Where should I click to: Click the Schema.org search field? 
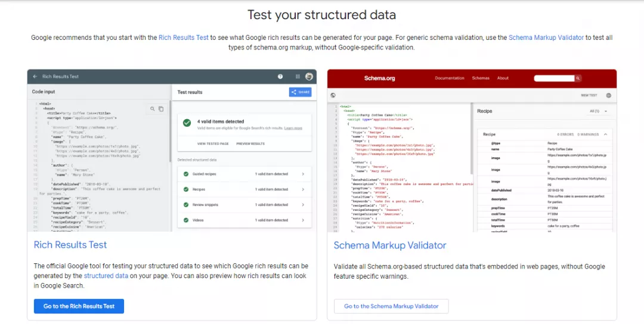tap(554, 79)
